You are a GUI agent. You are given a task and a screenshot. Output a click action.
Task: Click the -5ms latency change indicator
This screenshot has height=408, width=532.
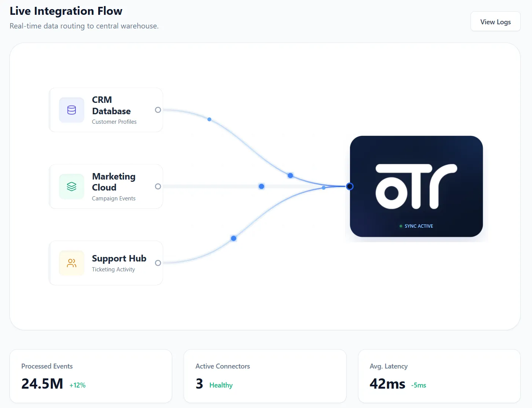(419, 385)
